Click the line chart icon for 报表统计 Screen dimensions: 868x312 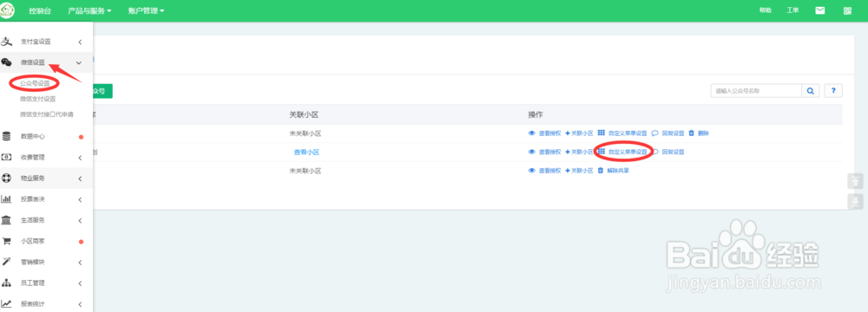[6, 303]
